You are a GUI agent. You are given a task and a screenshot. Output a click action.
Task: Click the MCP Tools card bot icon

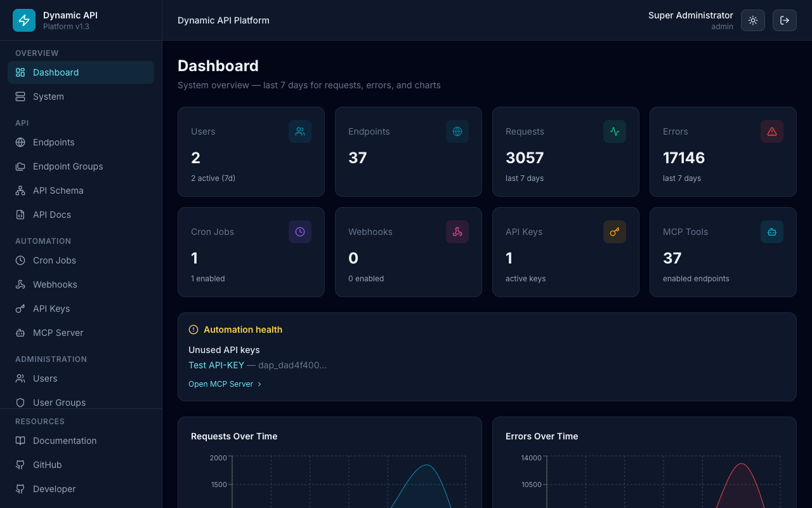coord(772,232)
